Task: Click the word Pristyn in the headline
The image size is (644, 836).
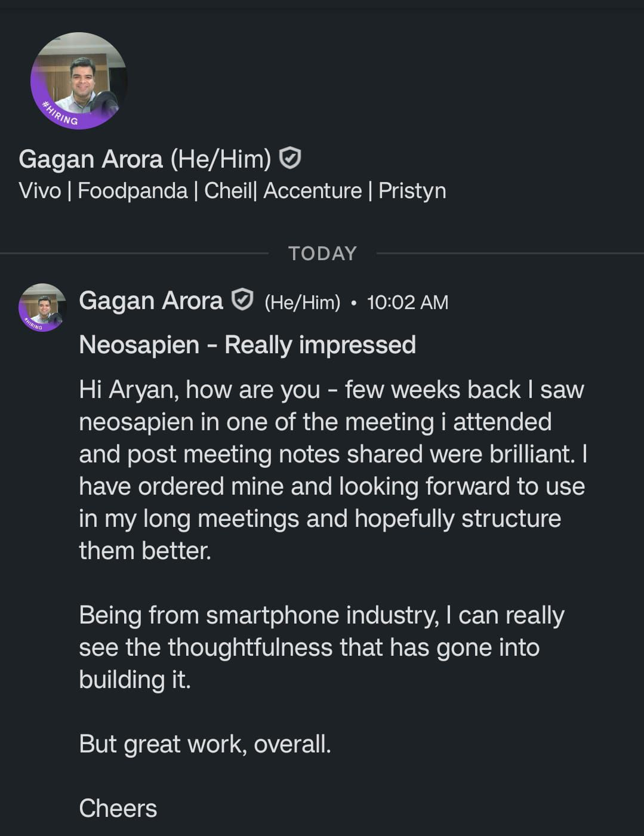Action: (412, 191)
